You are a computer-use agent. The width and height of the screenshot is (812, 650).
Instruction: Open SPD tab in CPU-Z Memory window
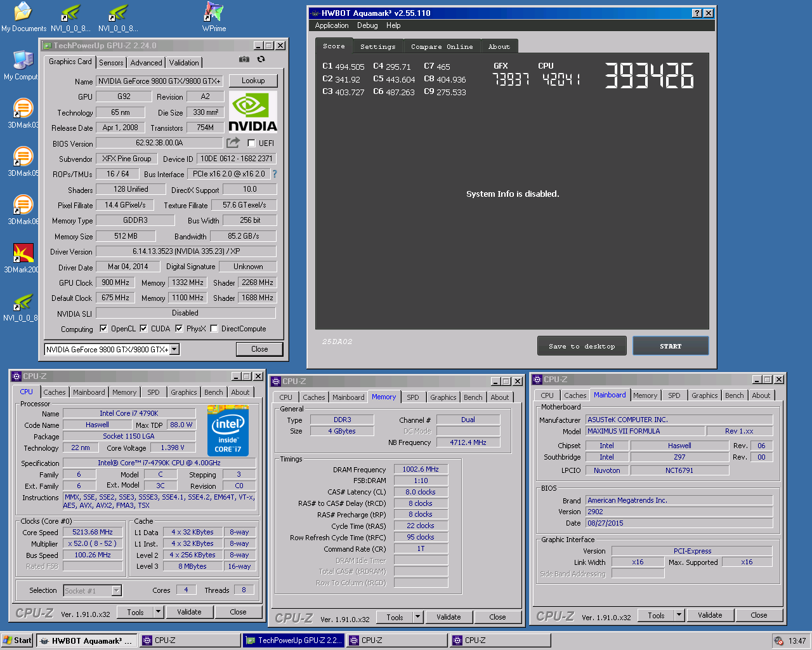click(x=413, y=397)
